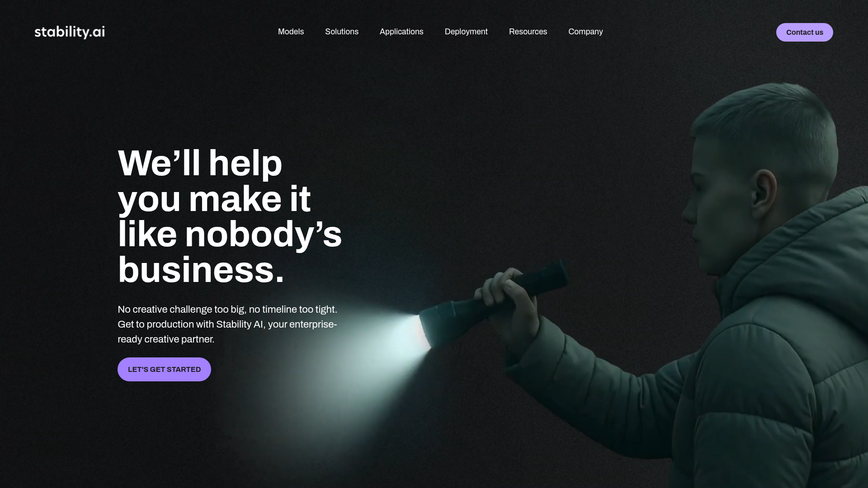Image resolution: width=868 pixels, height=488 pixels.
Task: Click the "We'll help" headline line
Action: [x=200, y=163]
